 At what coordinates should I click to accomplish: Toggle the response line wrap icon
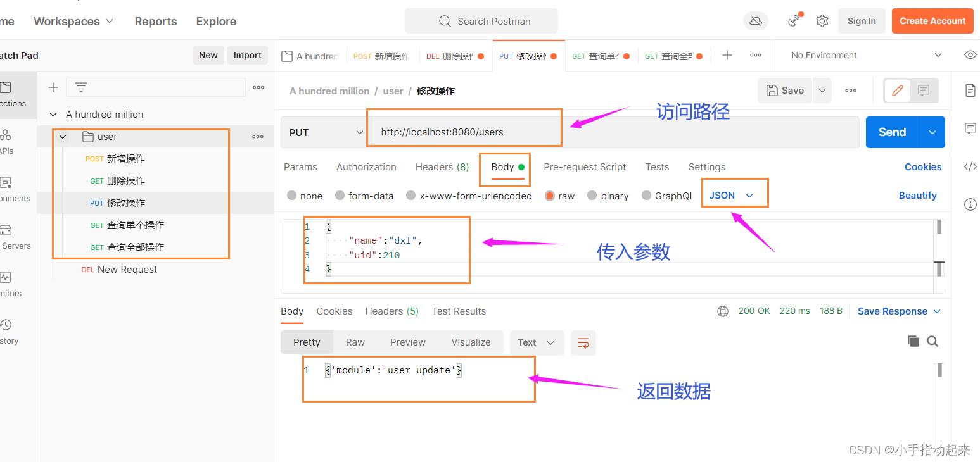pos(583,342)
